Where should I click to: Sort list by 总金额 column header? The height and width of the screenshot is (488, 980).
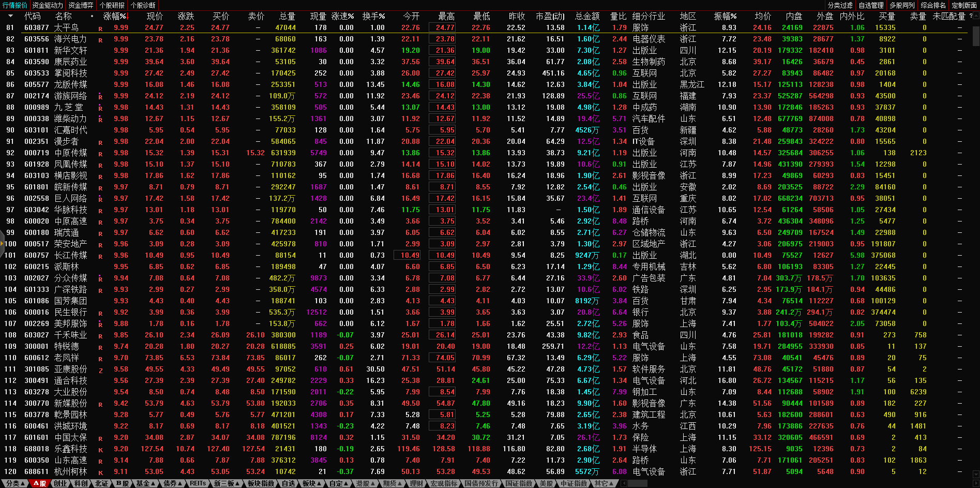click(x=587, y=16)
